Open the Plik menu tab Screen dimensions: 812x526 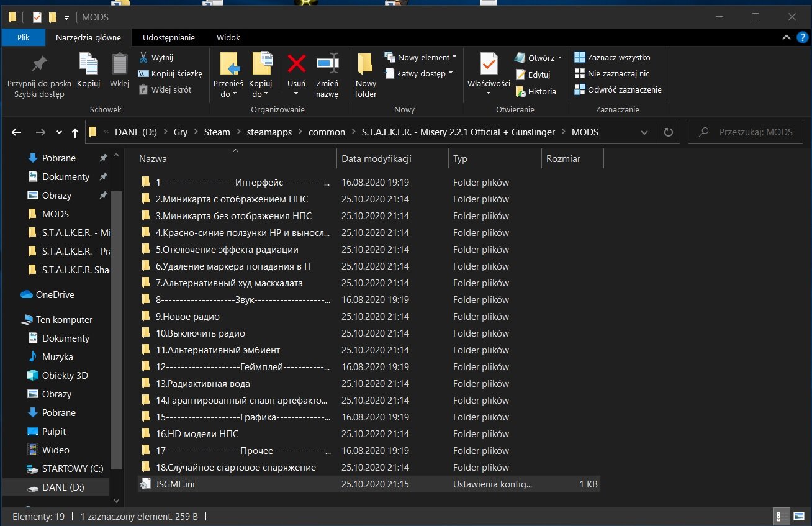coord(24,37)
